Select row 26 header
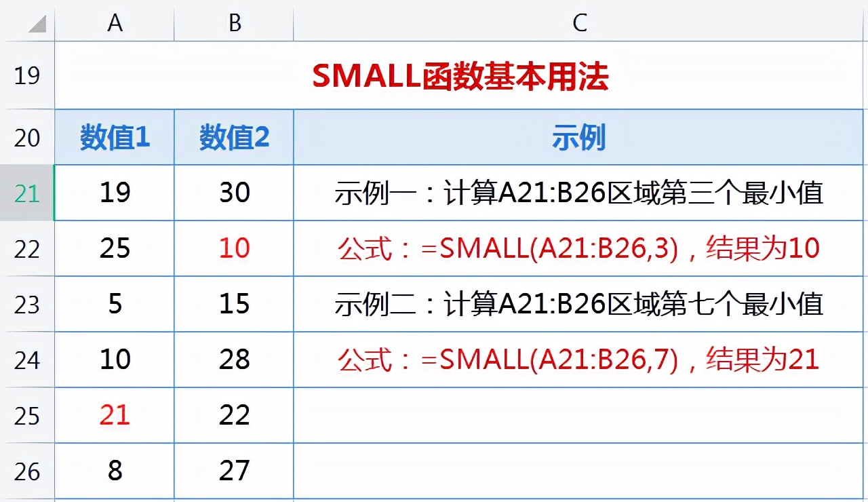Image resolution: width=868 pixels, height=502 pixels. (27, 471)
